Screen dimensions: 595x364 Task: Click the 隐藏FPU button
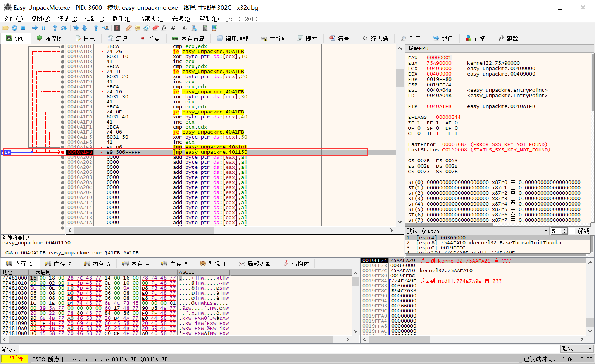tap(419, 48)
